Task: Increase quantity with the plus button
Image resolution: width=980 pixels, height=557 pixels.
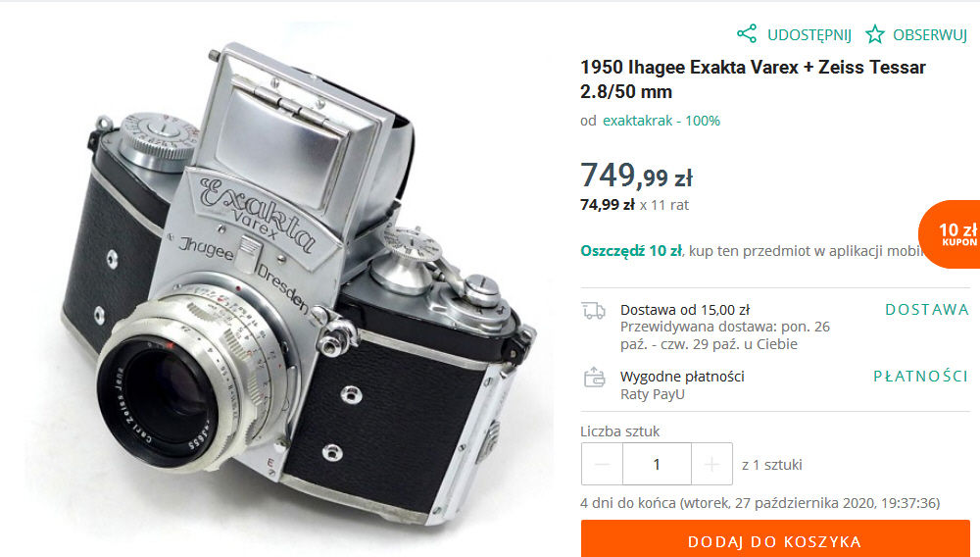Action: coord(711,464)
